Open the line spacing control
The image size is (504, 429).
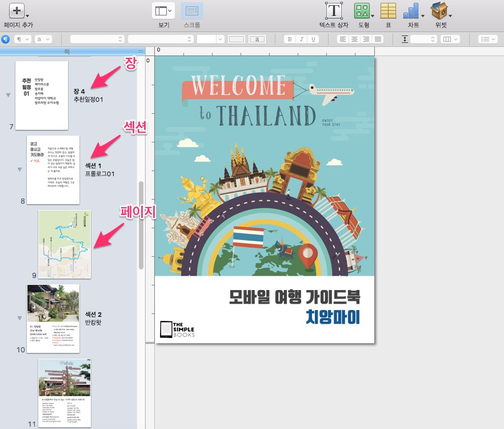pyautogui.click(x=404, y=39)
